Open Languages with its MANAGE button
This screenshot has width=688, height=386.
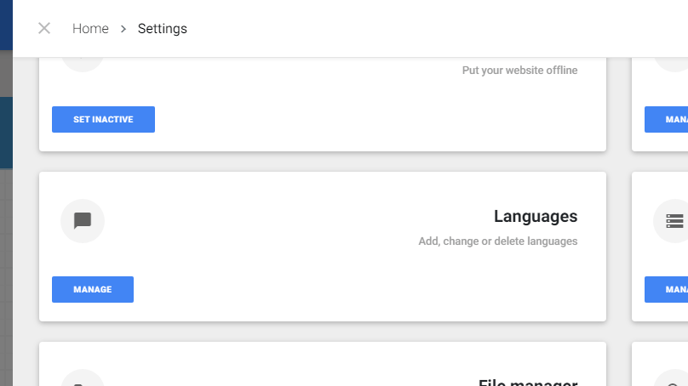click(93, 290)
